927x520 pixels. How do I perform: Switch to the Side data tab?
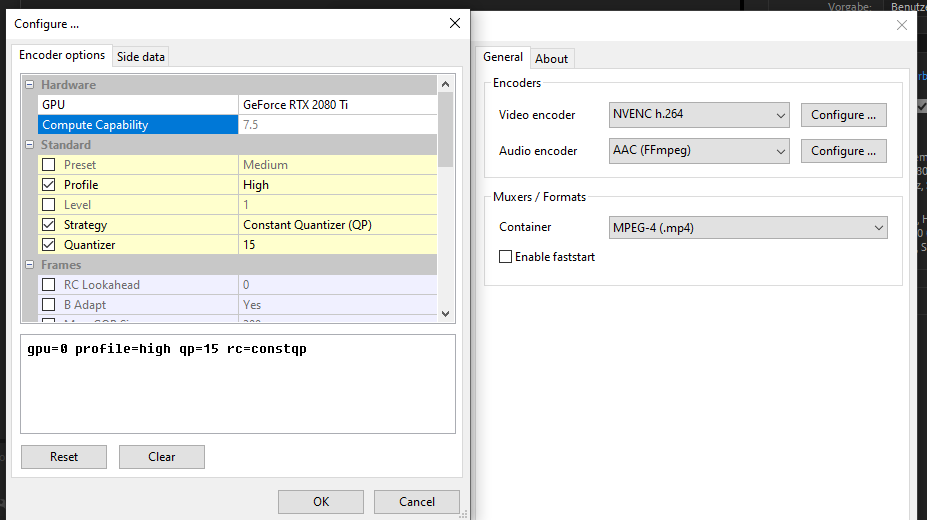[x=141, y=57]
